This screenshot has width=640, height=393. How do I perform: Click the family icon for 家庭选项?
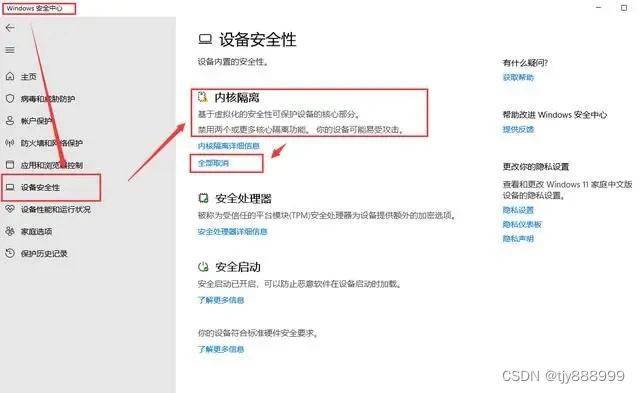click(10, 231)
